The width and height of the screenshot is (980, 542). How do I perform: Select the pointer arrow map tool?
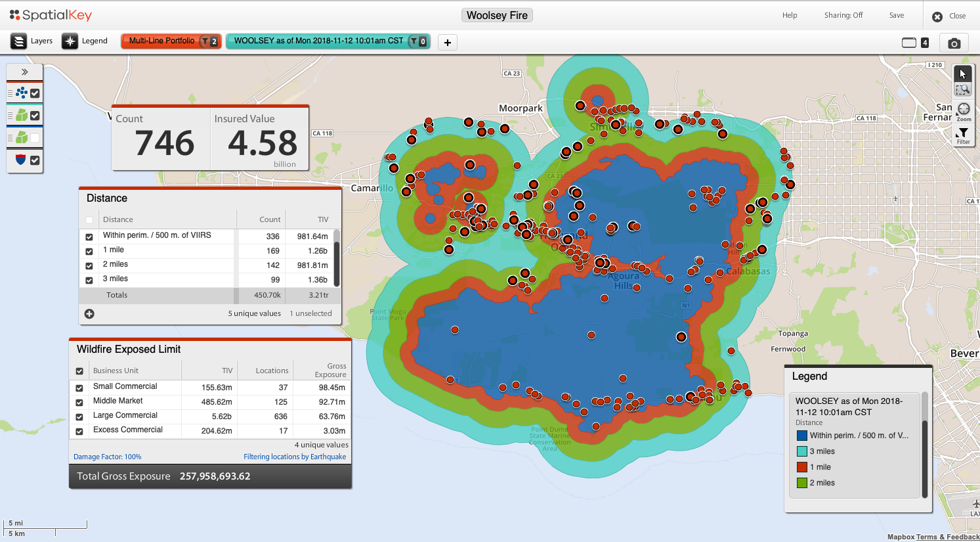click(962, 74)
